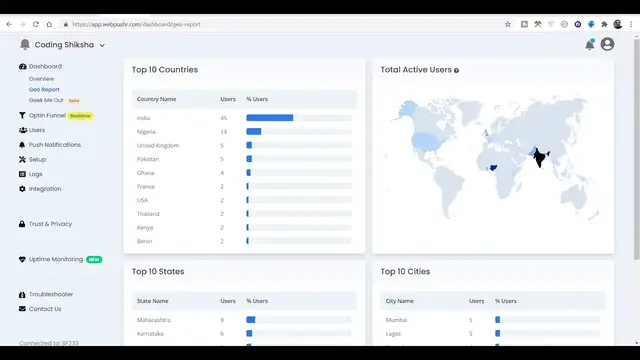
Task: Select the Geo Report sub-item
Action: point(44,89)
